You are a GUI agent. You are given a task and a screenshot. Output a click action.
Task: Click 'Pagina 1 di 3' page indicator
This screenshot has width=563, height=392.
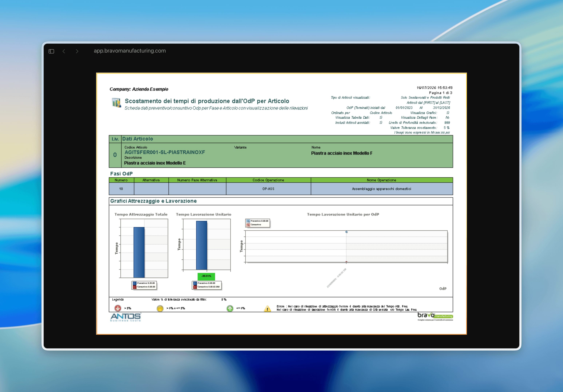click(441, 93)
